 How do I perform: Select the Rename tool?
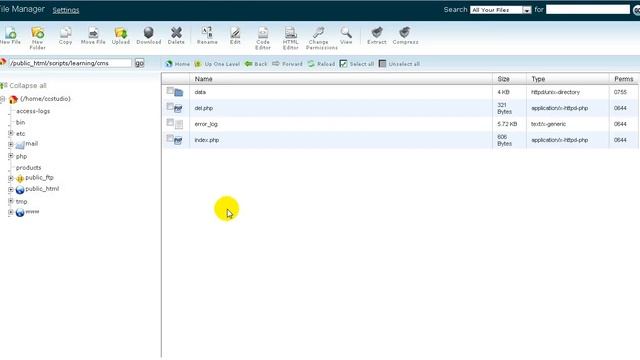tap(207, 35)
